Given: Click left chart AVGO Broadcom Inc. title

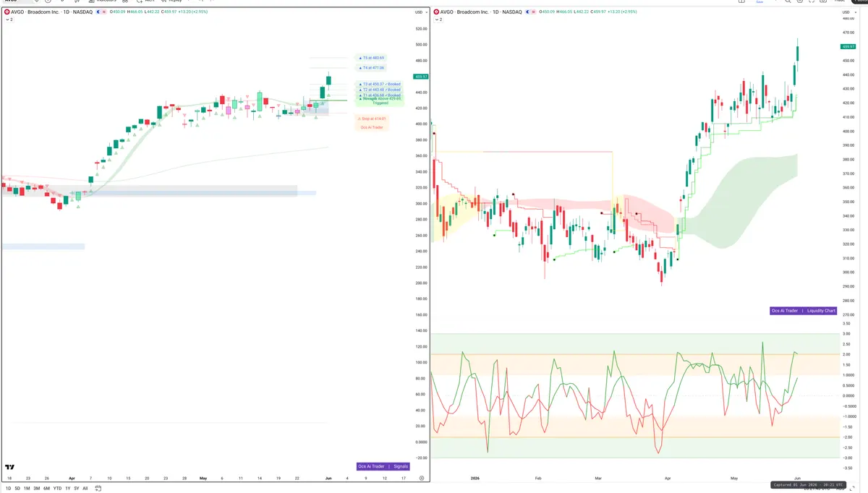Looking at the screenshot, I should 37,12.
